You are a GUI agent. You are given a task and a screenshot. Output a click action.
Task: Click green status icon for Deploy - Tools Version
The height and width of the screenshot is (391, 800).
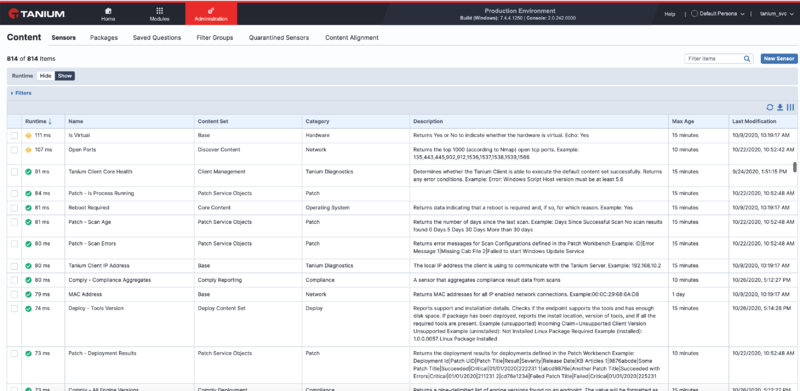tap(29, 308)
